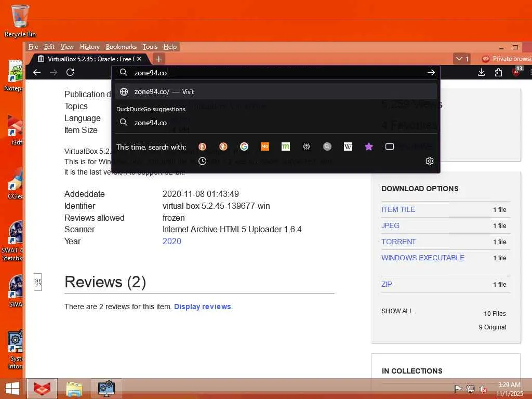Open the TORRENT download link
The height and width of the screenshot is (399, 532).
(x=398, y=242)
